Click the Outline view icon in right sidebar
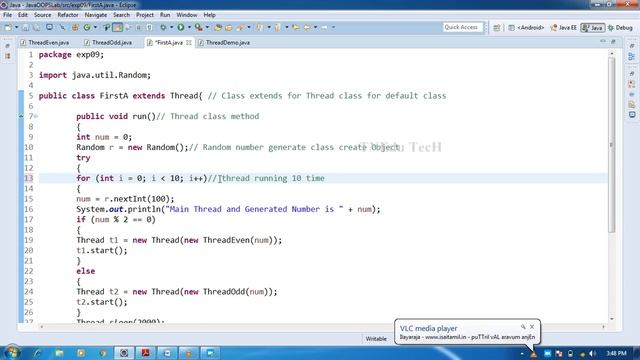 pos(631,57)
